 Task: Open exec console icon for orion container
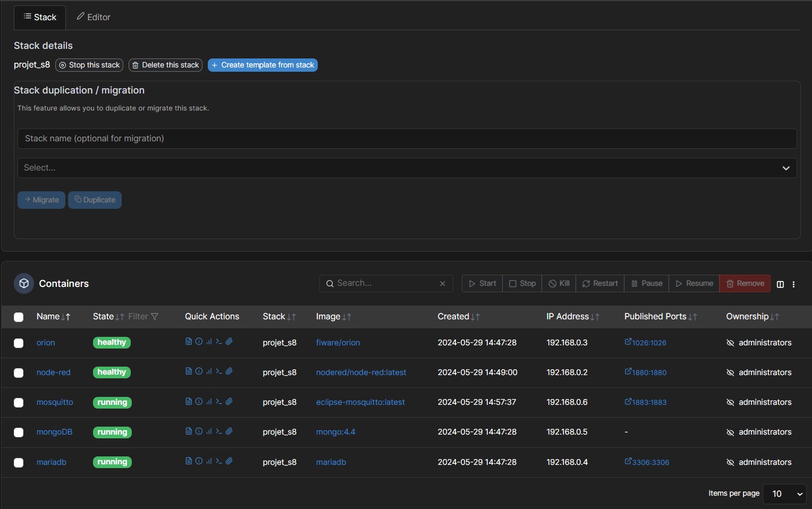pos(219,342)
